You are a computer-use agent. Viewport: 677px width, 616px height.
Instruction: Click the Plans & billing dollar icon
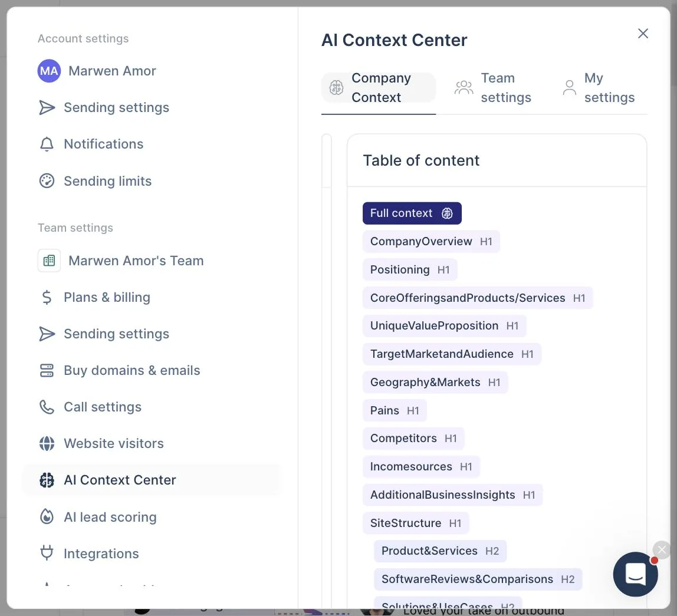[47, 298]
